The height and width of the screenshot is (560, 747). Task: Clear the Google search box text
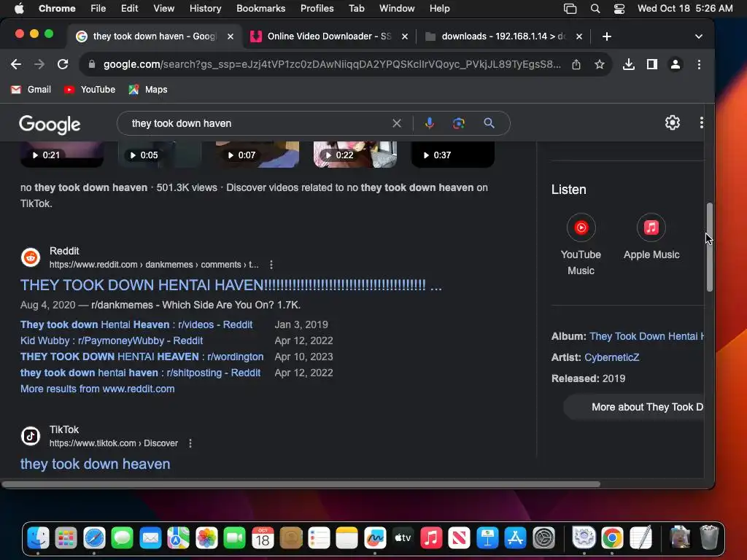tap(396, 123)
